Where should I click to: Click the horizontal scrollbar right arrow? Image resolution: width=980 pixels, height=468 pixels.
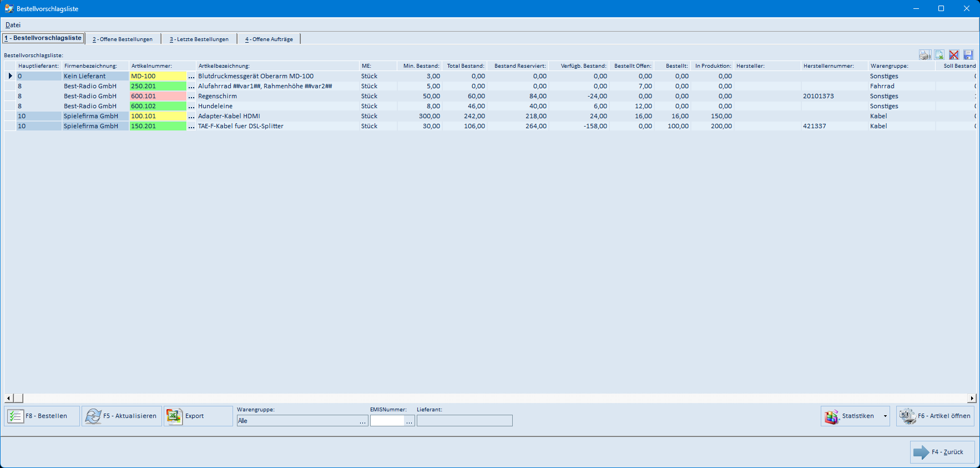coord(972,398)
